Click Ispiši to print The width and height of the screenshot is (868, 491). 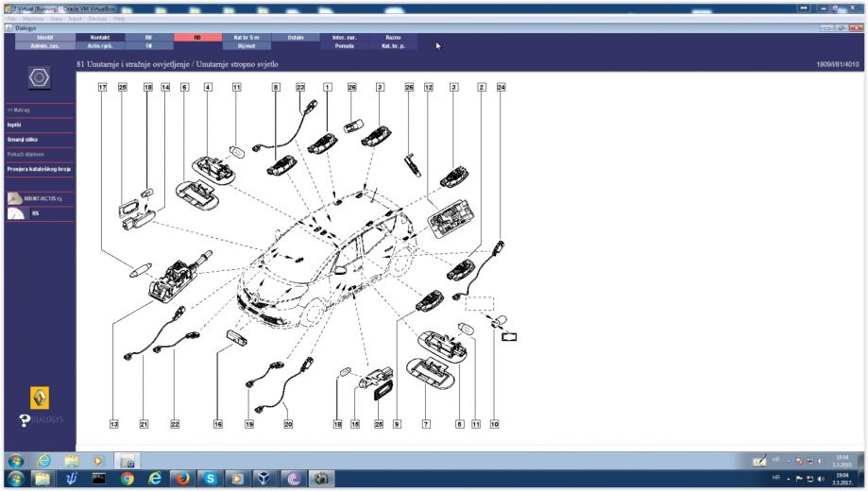point(14,125)
